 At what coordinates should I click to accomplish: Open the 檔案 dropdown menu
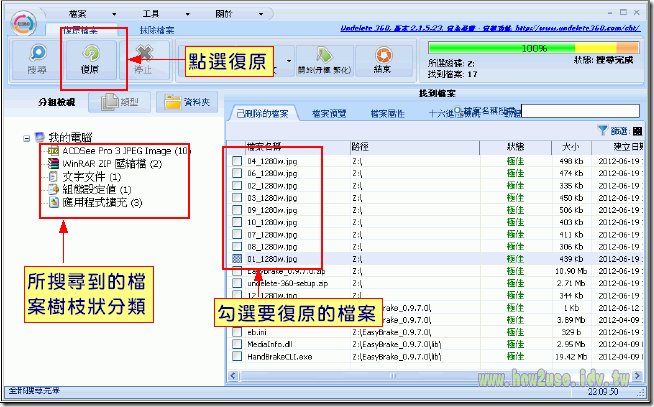pos(92,14)
